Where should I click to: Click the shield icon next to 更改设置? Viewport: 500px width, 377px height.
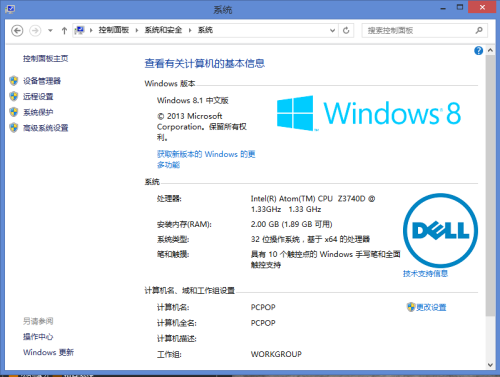[x=411, y=307]
